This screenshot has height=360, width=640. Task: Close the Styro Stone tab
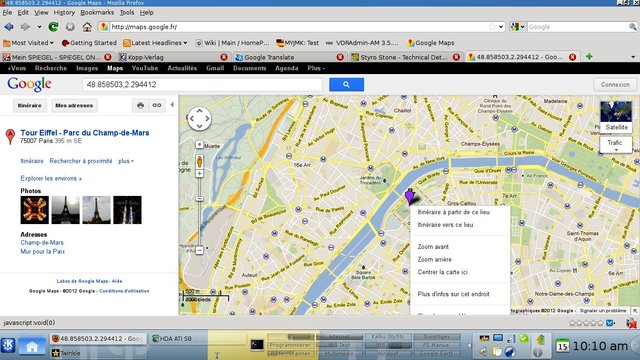[456, 57]
